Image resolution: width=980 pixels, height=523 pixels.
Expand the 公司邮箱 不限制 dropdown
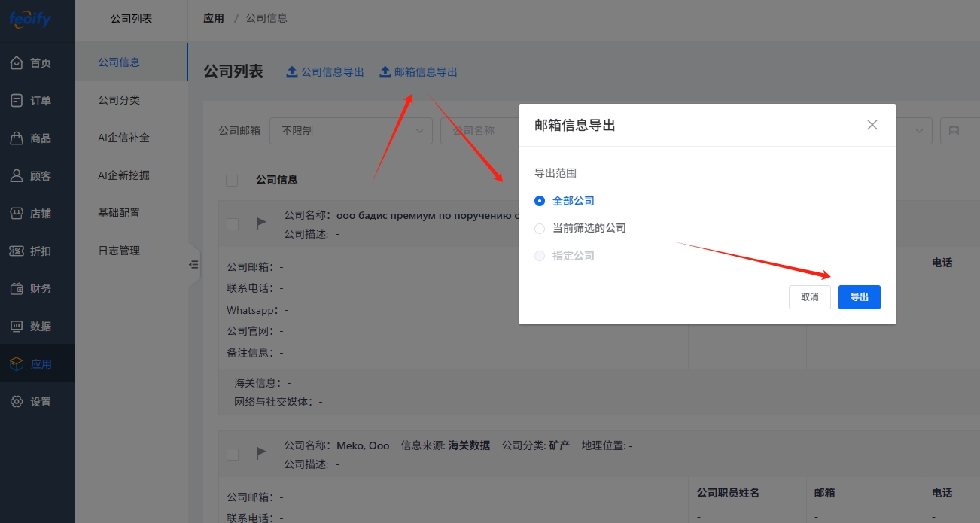[351, 131]
